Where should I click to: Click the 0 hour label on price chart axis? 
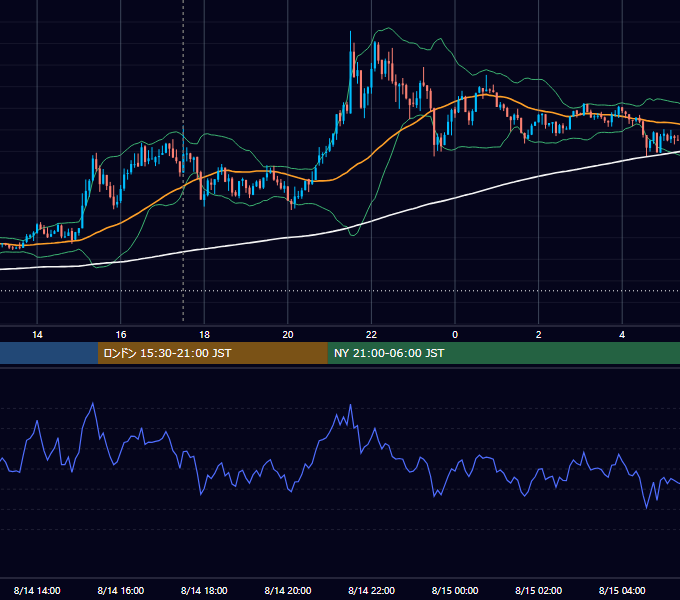click(x=455, y=335)
